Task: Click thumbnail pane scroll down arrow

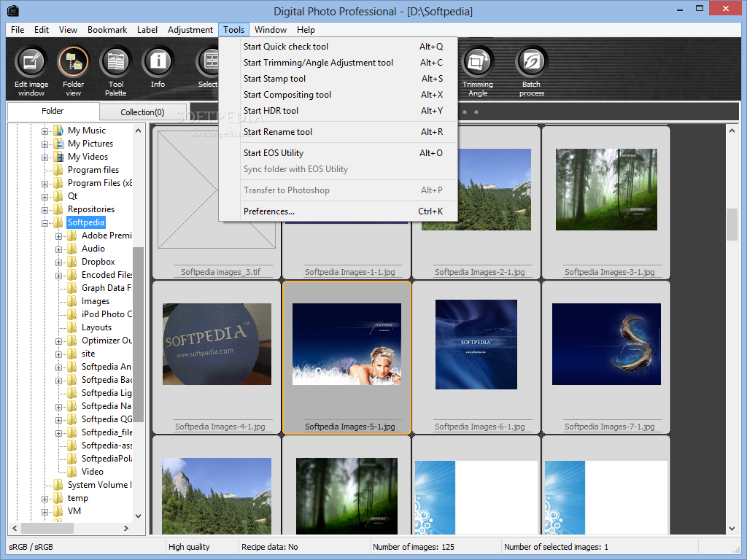Action: click(732, 529)
